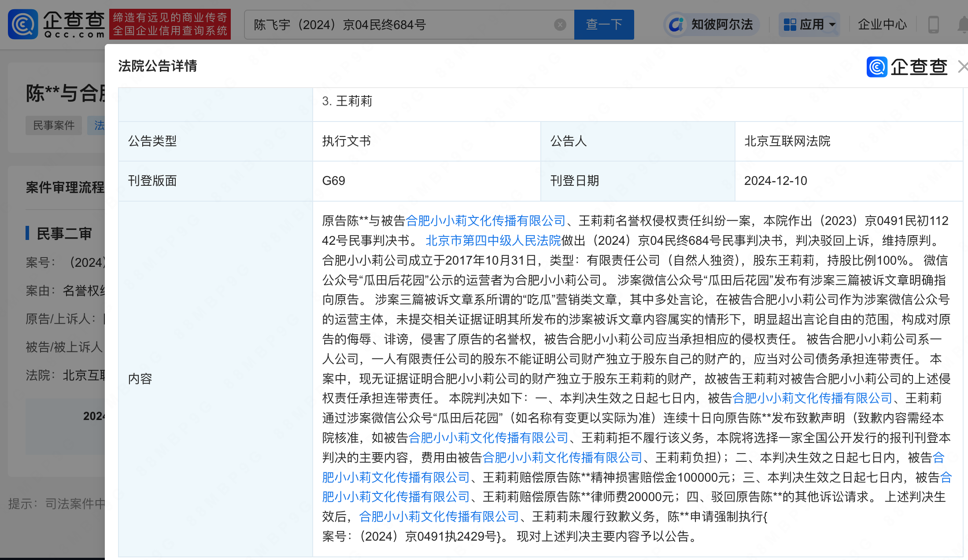Click 案件审理流程 heading in background page

click(x=65, y=188)
